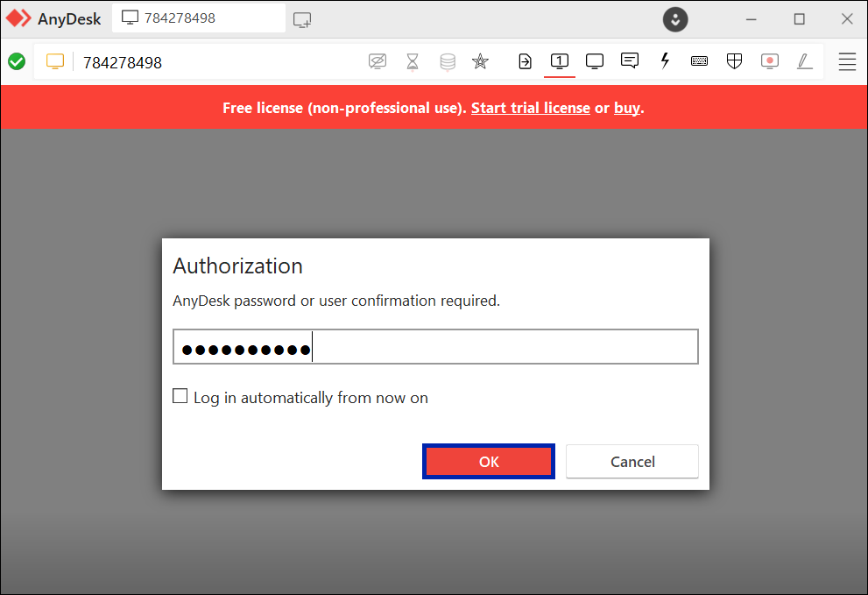Click the 'Authorization' dialog heading

238,266
